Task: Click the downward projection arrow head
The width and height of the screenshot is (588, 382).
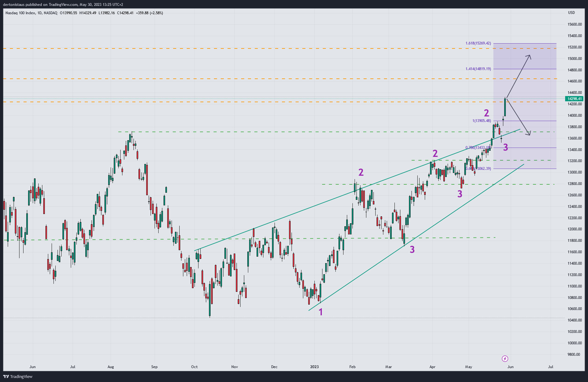Action: (529, 134)
